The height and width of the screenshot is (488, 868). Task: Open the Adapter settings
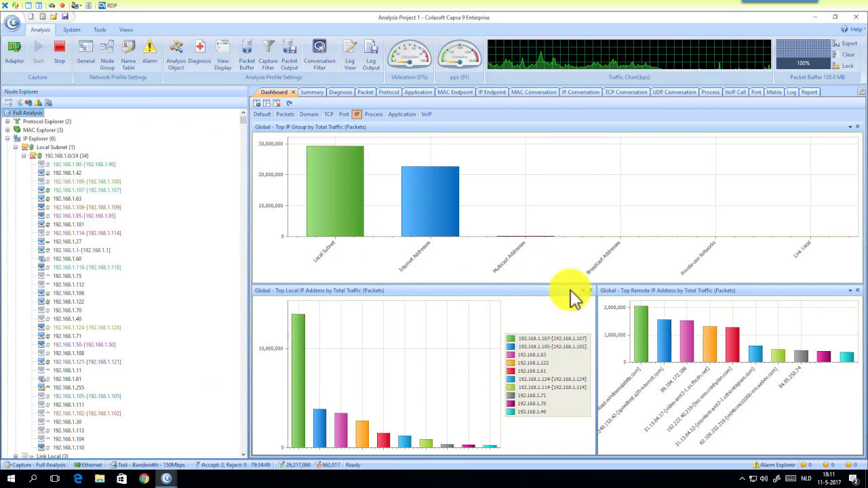pyautogui.click(x=14, y=53)
